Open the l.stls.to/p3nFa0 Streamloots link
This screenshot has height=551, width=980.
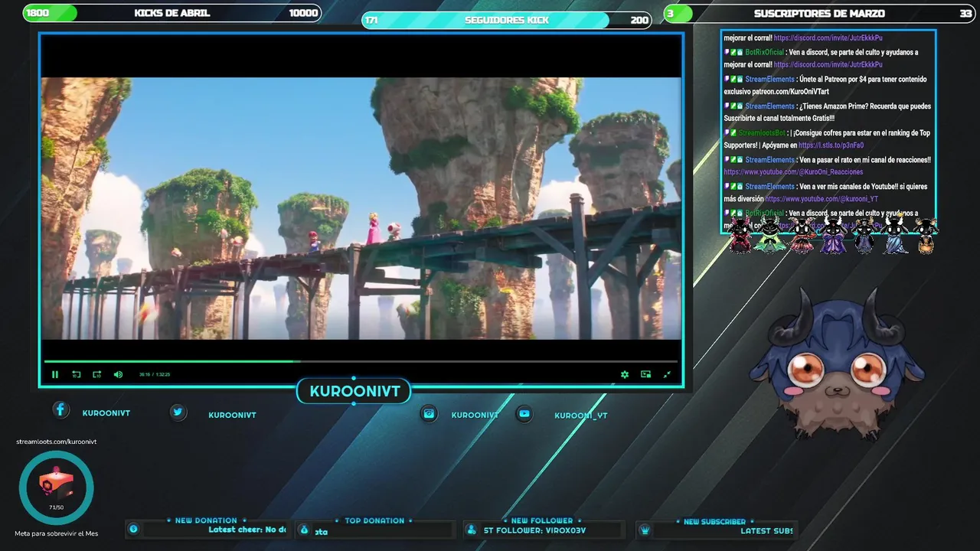pos(831,145)
